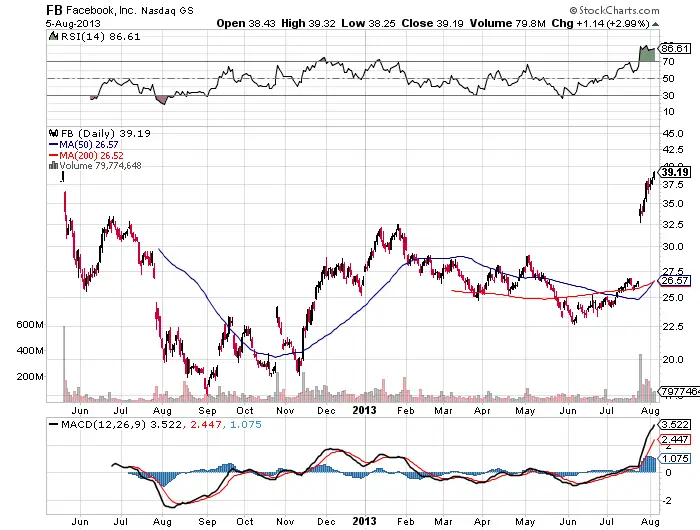
Task: Click the 1.075 histogram tag on right axis
Action: pyautogui.click(x=675, y=459)
